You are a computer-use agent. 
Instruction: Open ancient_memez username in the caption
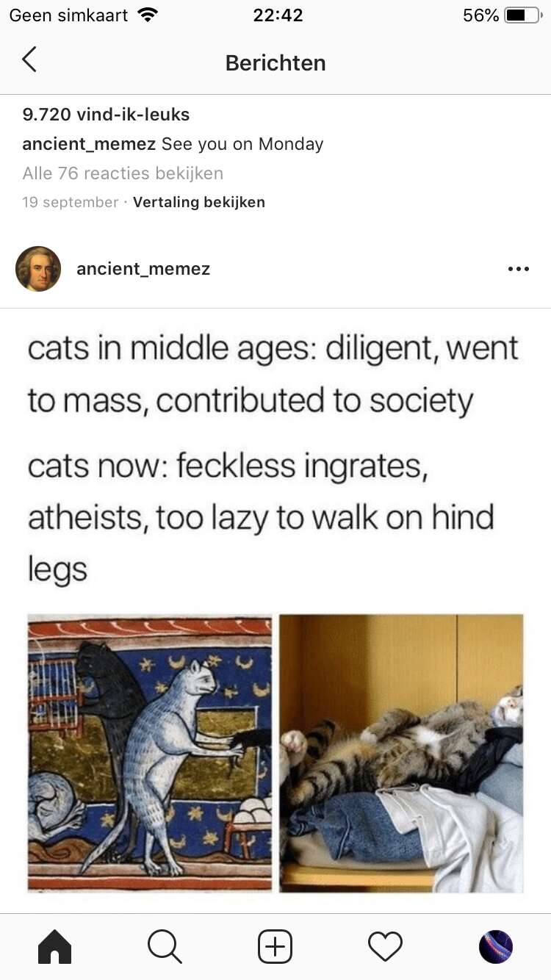click(89, 144)
